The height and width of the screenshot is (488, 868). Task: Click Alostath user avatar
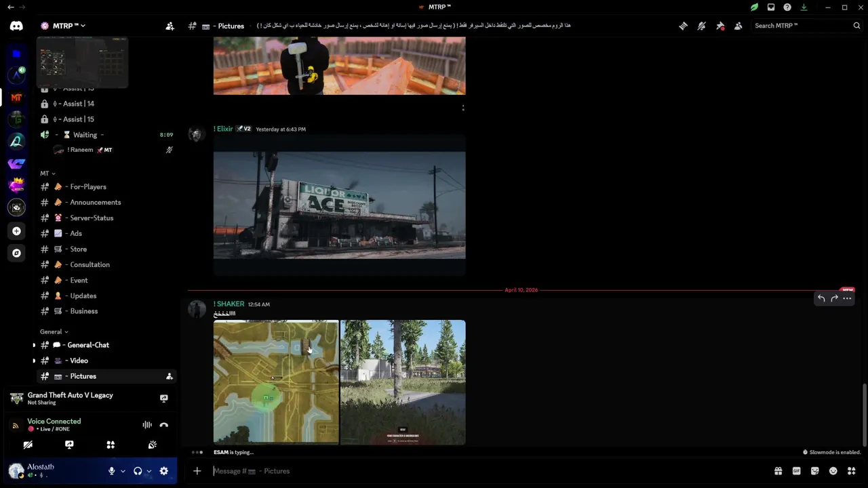coord(16,470)
